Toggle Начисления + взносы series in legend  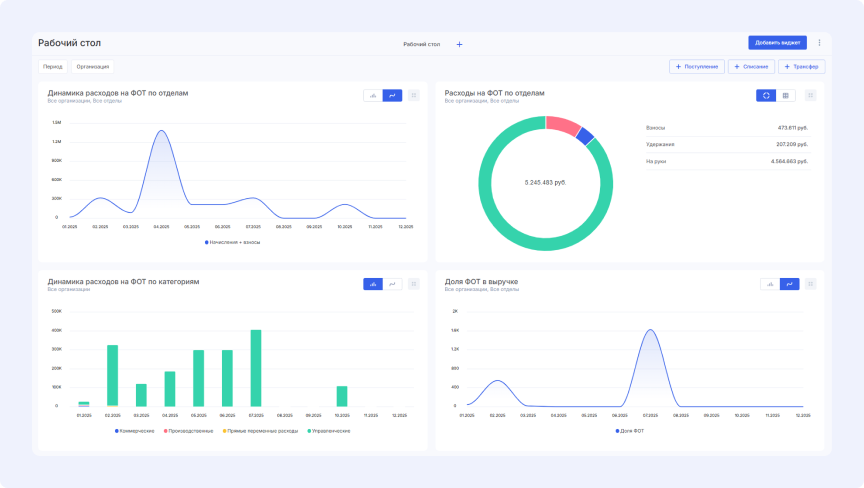point(232,242)
